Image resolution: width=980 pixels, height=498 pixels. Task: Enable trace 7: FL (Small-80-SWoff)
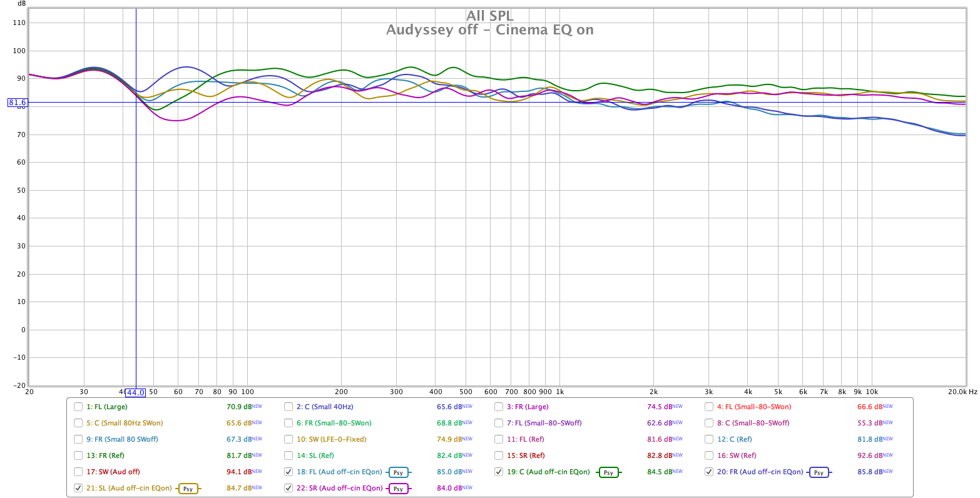click(499, 423)
